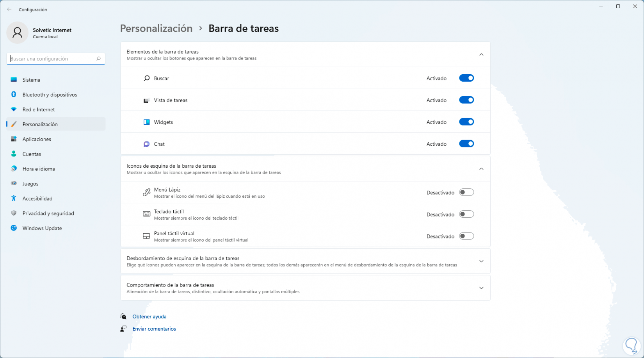Click the Personalización breadcrumb heading
Viewport: 644px width, 358px height.
click(156, 29)
